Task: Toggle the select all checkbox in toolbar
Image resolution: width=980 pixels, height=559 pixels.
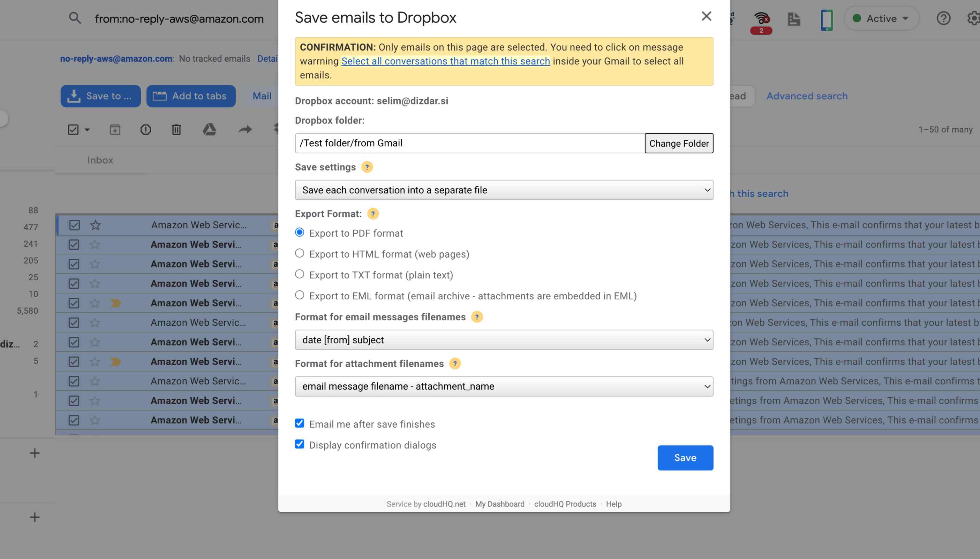Action: [x=73, y=130]
